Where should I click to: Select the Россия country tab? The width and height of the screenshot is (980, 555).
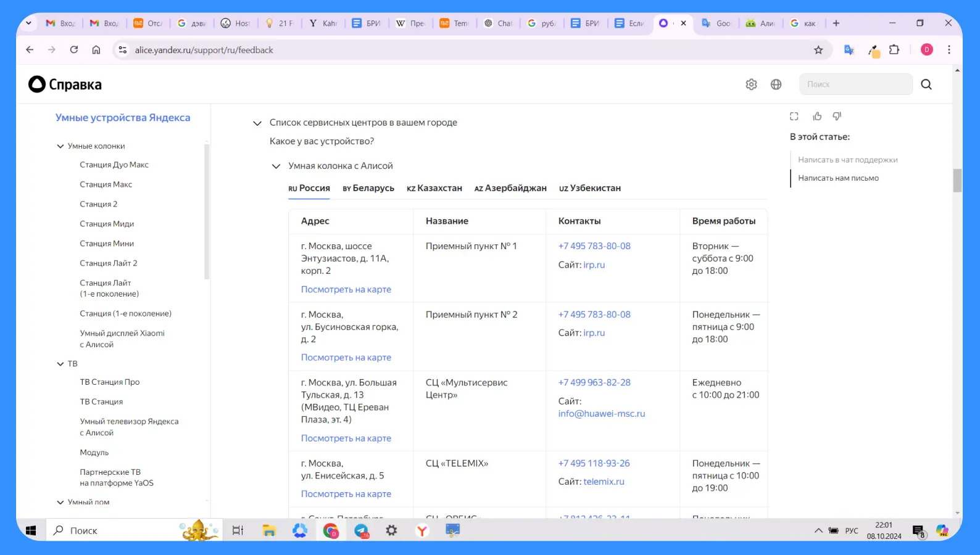pos(309,188)
